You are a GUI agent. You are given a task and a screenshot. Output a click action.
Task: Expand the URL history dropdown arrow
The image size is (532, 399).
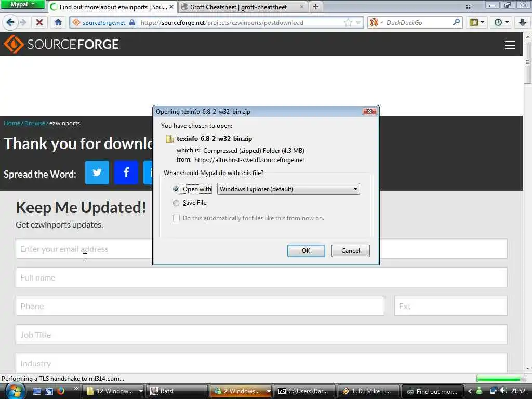point(358,23)
